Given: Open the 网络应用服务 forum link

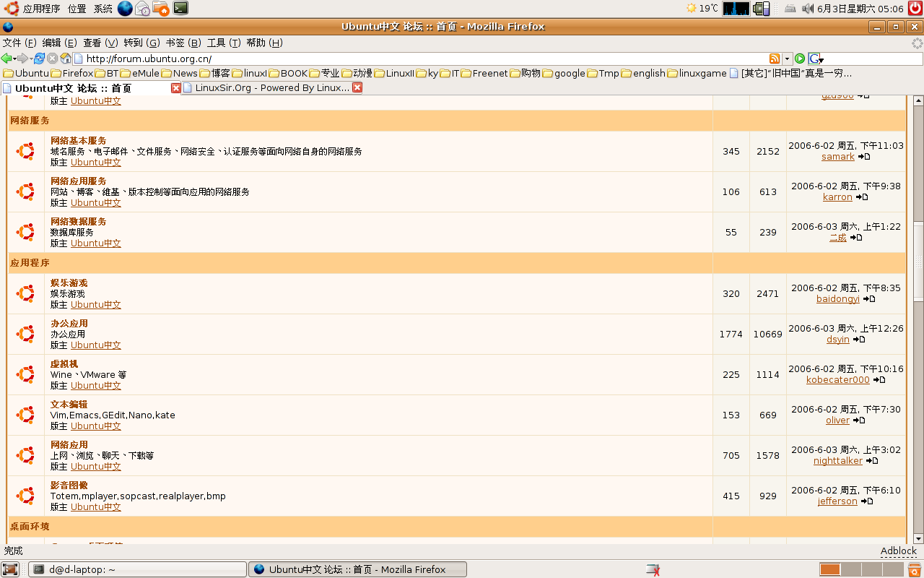Looking at the screenshot, I should pos(78,181).
